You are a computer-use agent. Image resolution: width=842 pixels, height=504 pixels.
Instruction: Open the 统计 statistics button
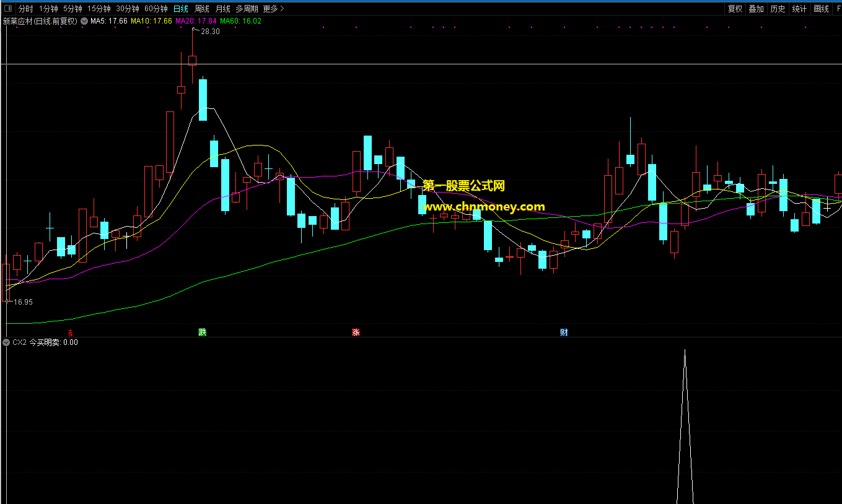click(799, 9)
